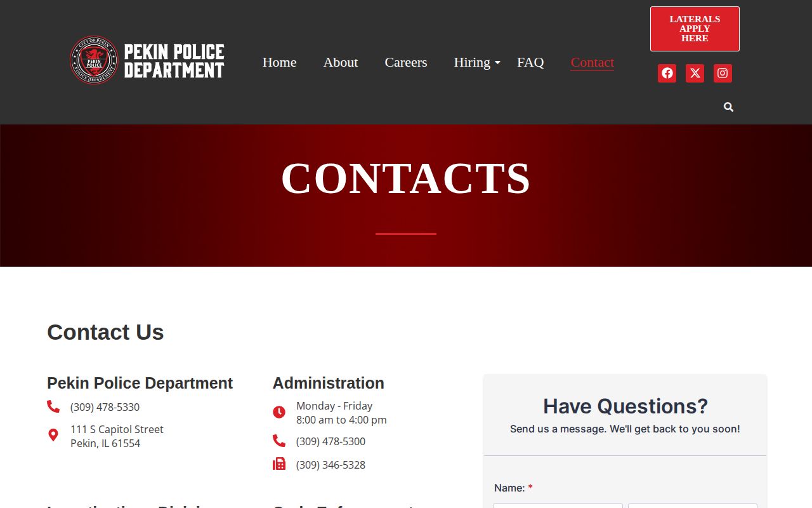Click the CONTACTS banner title
Image resolution: width=812 pixels, height=508 pixels.
point(406,178)
